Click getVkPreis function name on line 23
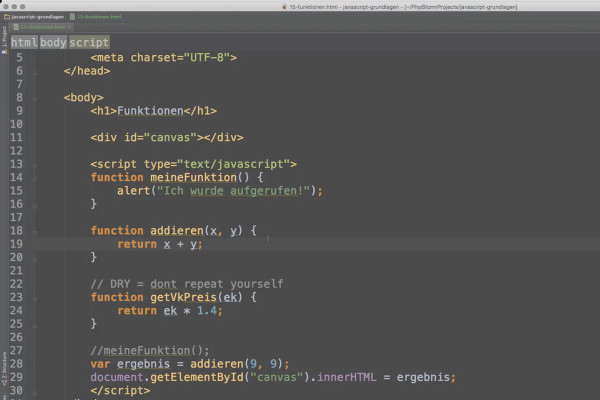 click(184, 297)
